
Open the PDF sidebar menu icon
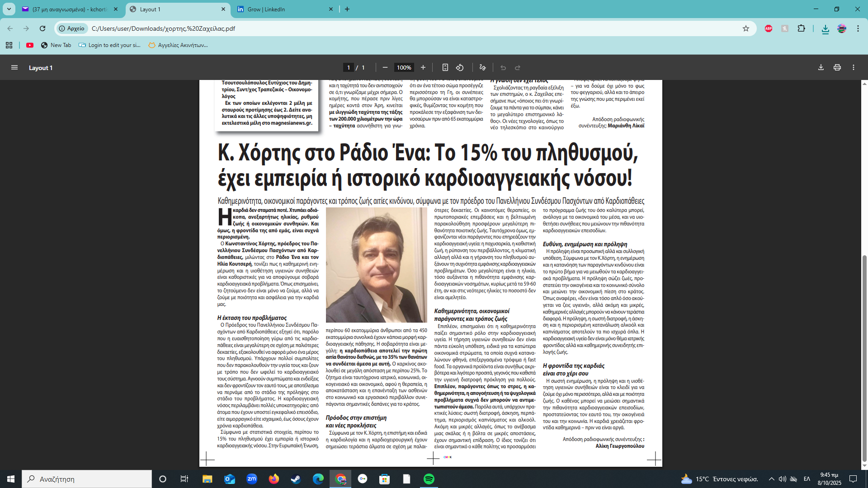point(14,68)
